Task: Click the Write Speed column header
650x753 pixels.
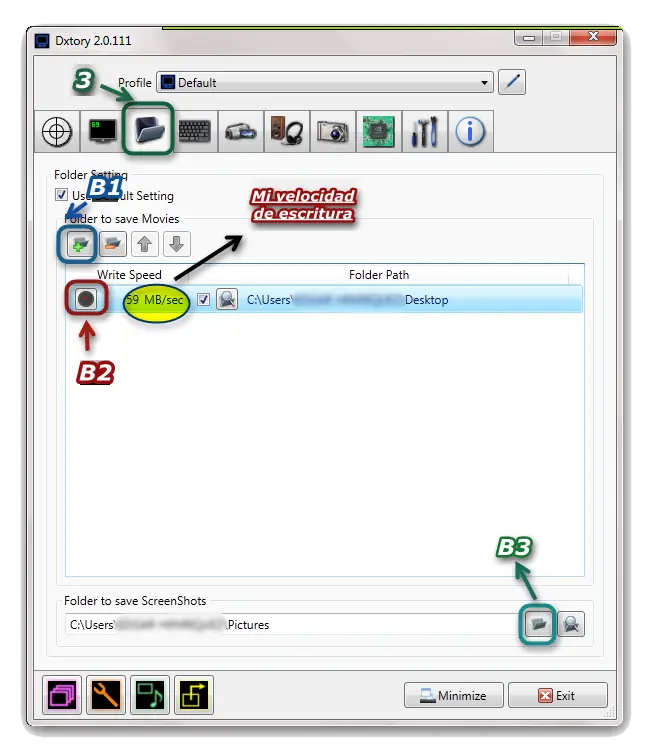Action: 129,275
